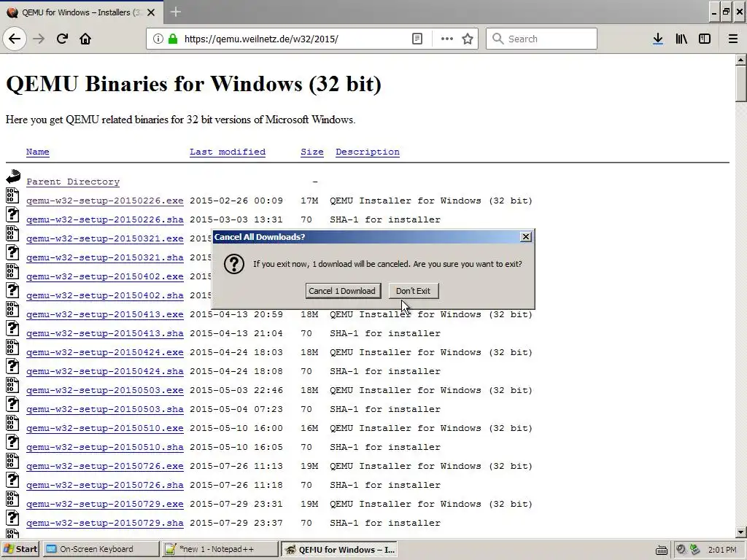Click the Forward arrow button

[x=39, y=39]
